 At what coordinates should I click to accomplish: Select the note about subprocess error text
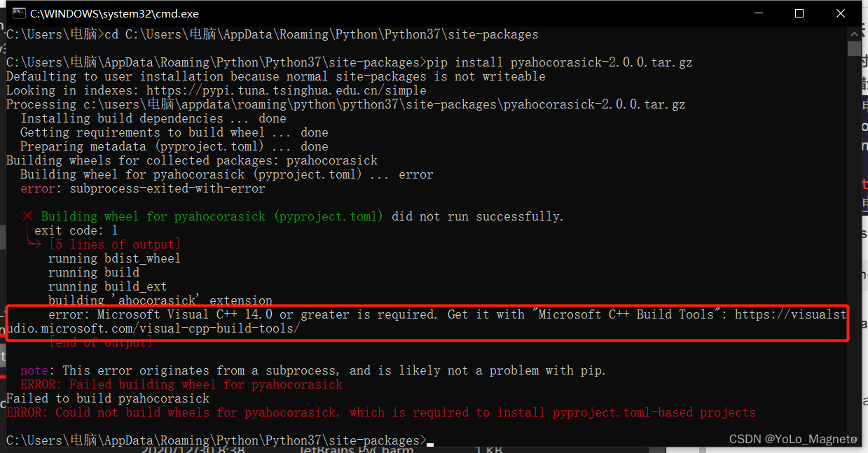[308, 370]
